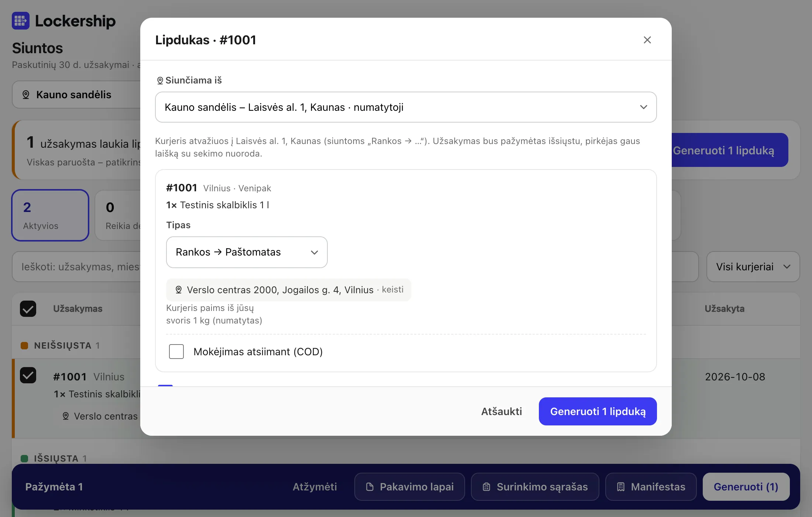Toggle the select-all checkbox in table header
This screenshot has width=812, height=517.
click(x=28, y=309)
